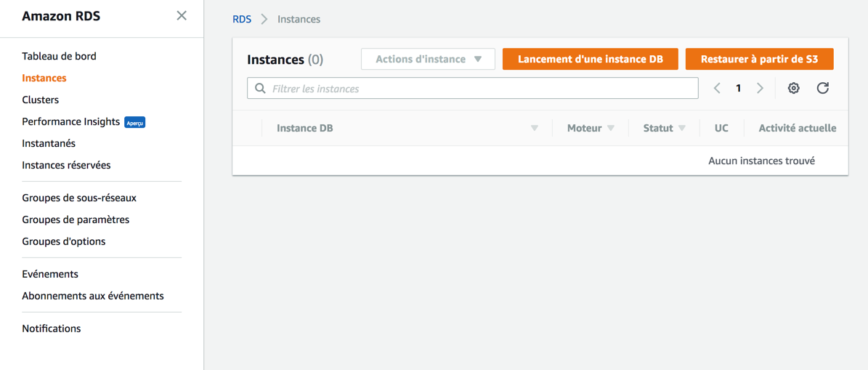Sort by Statut column arrow

(682, 128)
